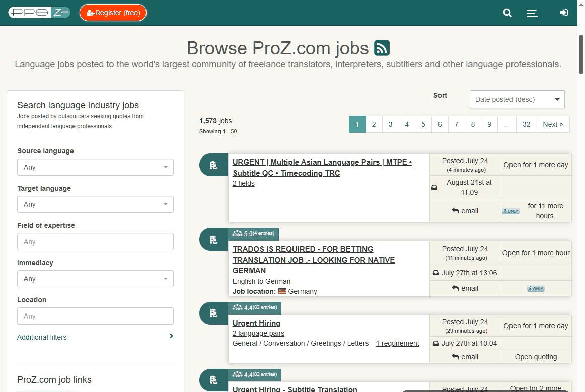Go to page 7 of results

point(456,124)
